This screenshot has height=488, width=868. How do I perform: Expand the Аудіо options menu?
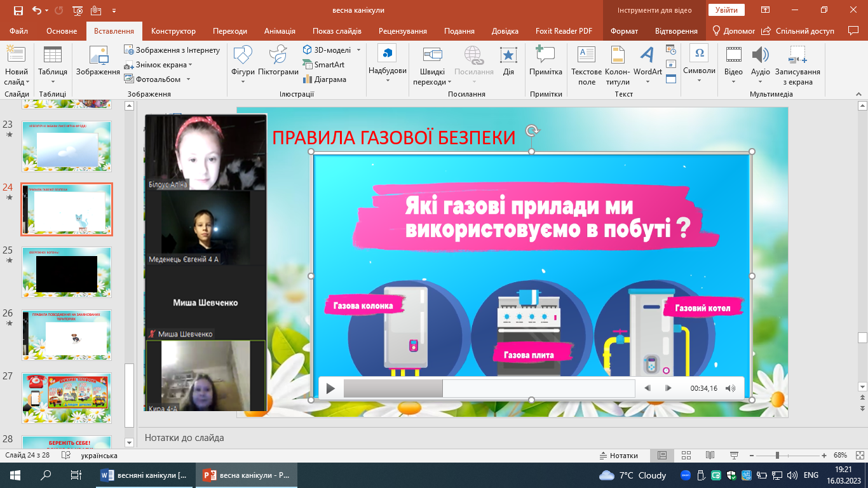pos(760,81)
